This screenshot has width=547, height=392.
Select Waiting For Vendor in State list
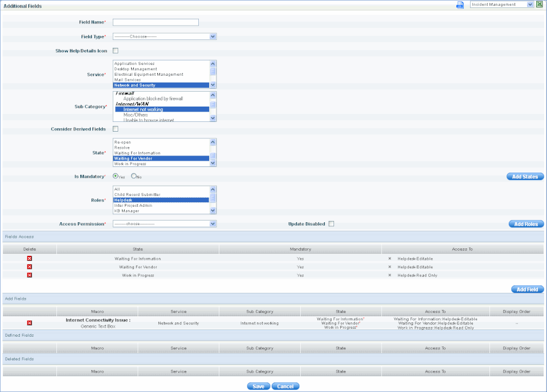pyautogui.click(x=161, y=158)
